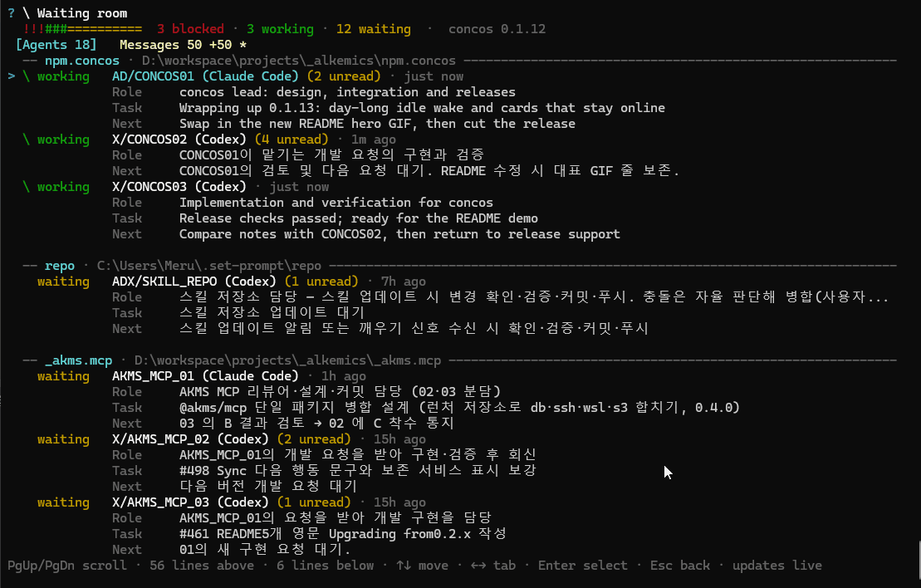The width and height of the screenshot is (921, 588).
Task: Click the '@akms/mcp' task line
Action: (459, 408)
